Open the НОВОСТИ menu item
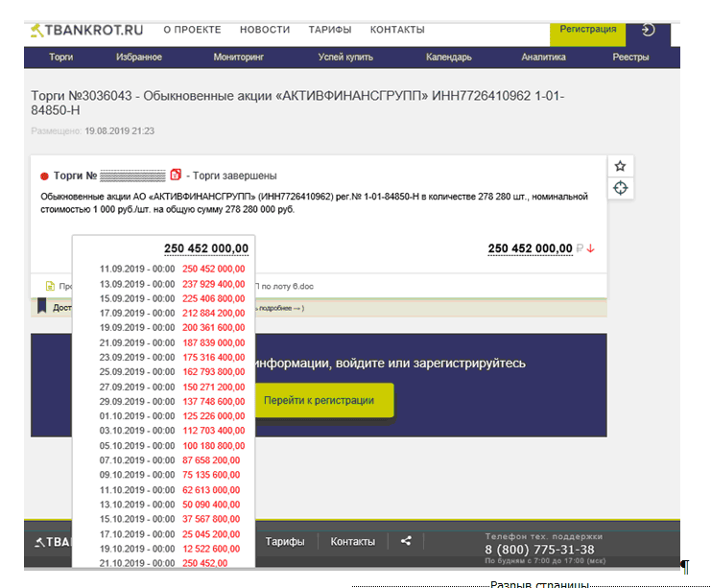Image resolution: width=711 pixels, height=588 pixels. [x=265, y=30]
